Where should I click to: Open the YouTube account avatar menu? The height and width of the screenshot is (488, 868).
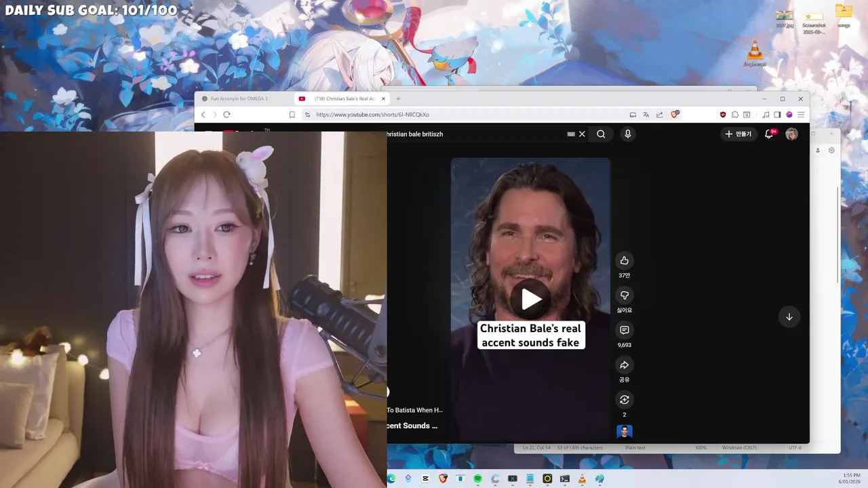[791, 134]
